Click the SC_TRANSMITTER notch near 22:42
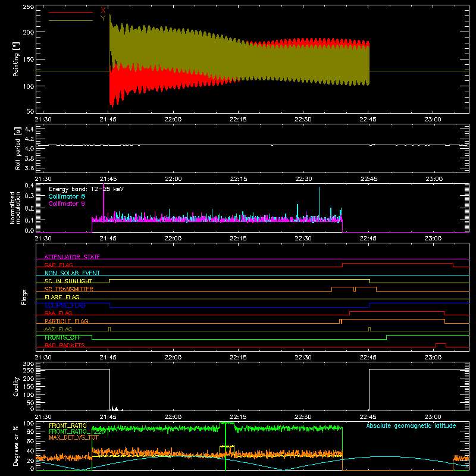 pyautogui.click(x=355, y=289)
